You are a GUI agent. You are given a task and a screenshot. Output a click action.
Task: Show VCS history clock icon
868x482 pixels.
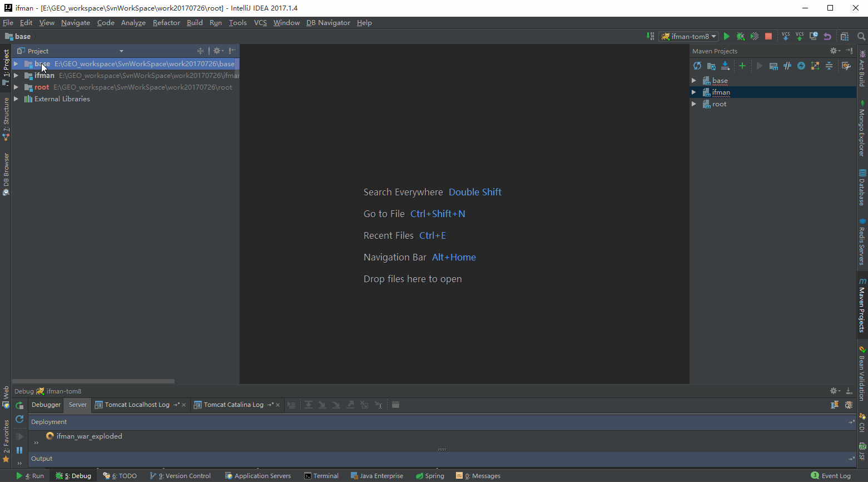click(814, 36)
